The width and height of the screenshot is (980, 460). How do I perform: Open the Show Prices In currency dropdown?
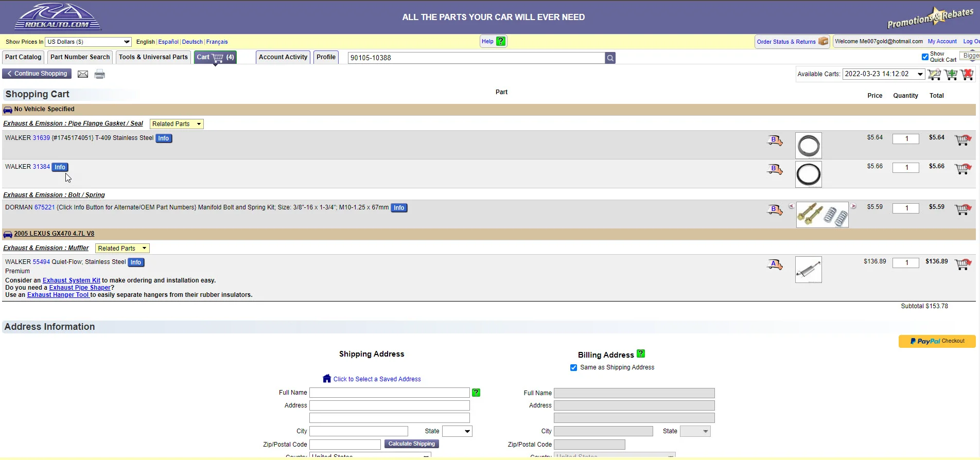89,42
